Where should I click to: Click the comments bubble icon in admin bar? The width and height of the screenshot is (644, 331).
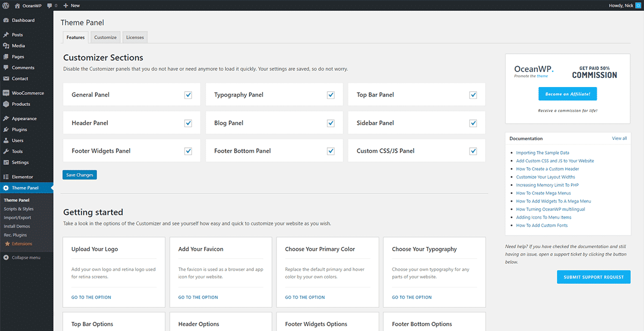[50, 5]
